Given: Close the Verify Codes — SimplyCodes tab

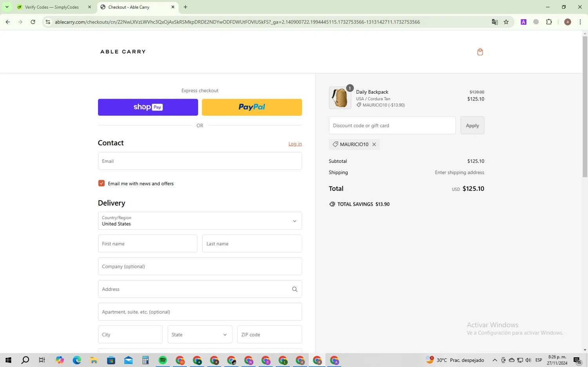Looking at the screenshot, I should click(89, 7).
